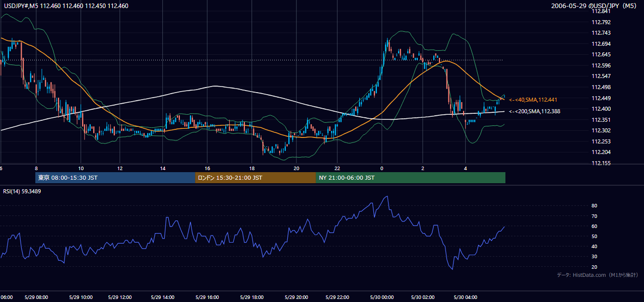644x302 pixels.
Task: Click RSI scale value 50
Action: [595, 236]
